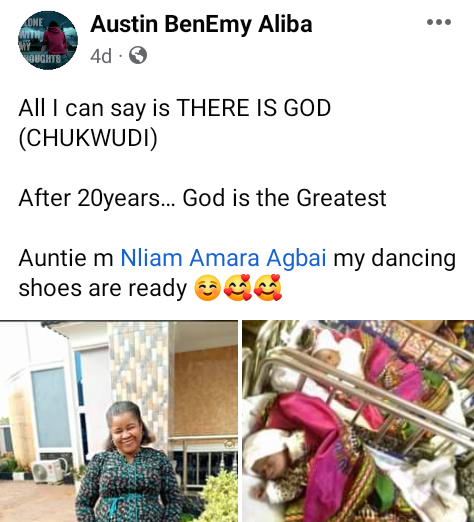Click the smiling blushing face emoji
474x522 pixels.
(207, 289)
